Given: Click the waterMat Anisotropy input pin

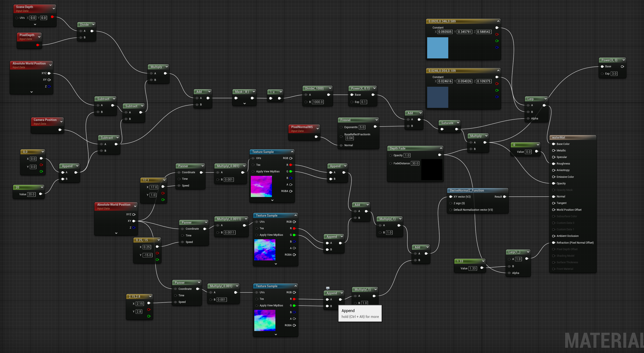Looking at the screenshot, I should tap(553, 170).
